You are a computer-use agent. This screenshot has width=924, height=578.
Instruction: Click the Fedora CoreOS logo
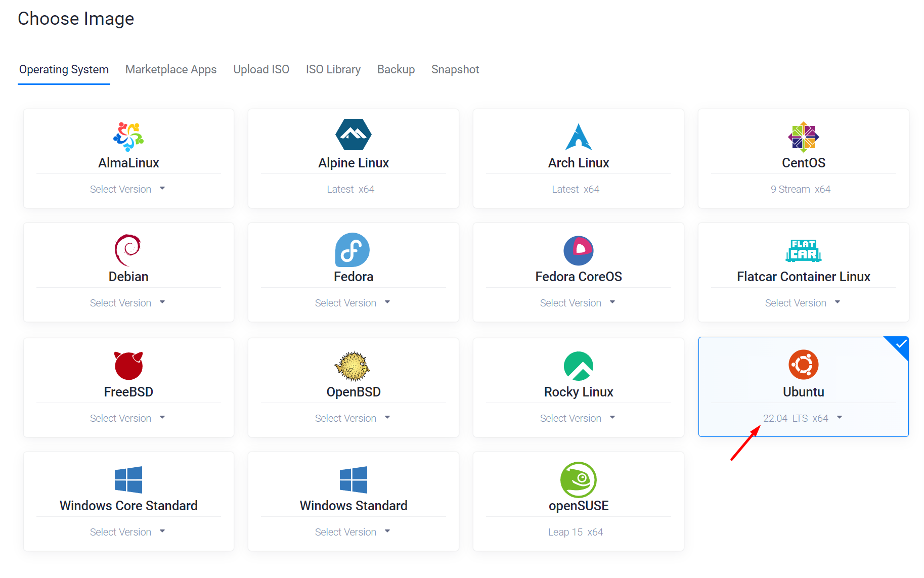point(579,250)
